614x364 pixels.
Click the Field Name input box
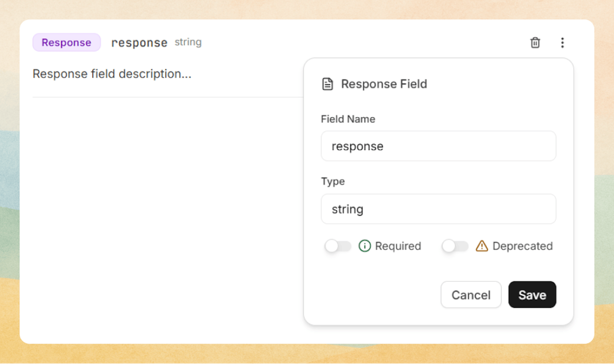tap(438, 146)
